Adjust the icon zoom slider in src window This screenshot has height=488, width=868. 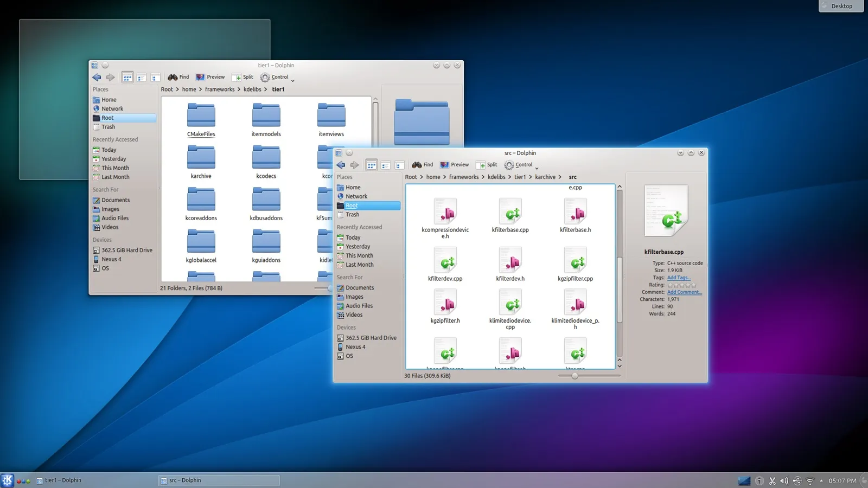[x=575, y=376]
